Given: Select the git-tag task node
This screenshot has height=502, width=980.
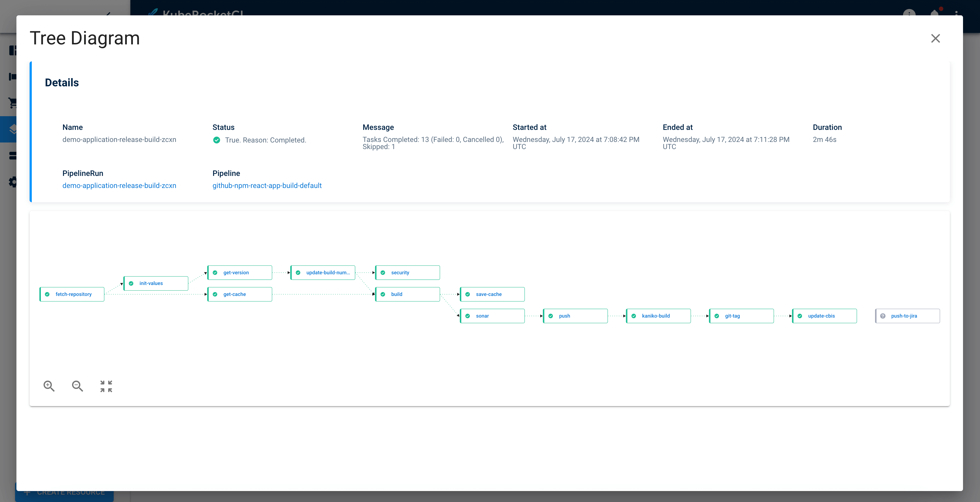Looking at the screenshot, I should 741,316.
